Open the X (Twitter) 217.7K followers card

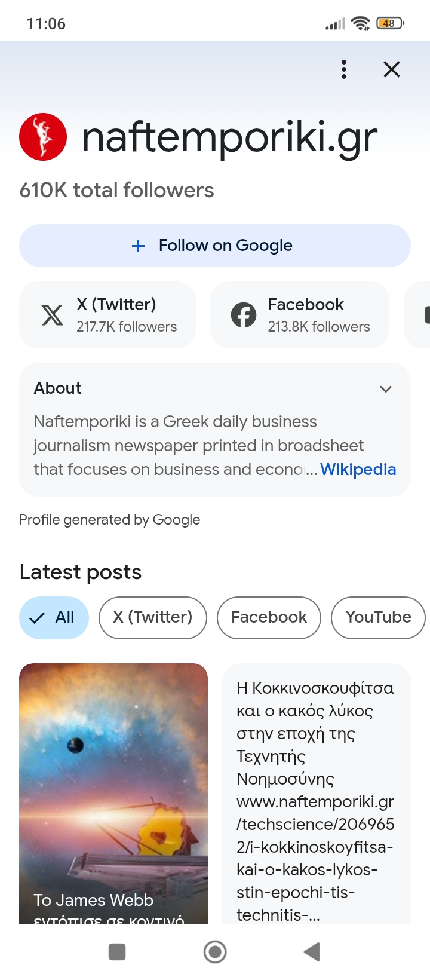point(107,315)
